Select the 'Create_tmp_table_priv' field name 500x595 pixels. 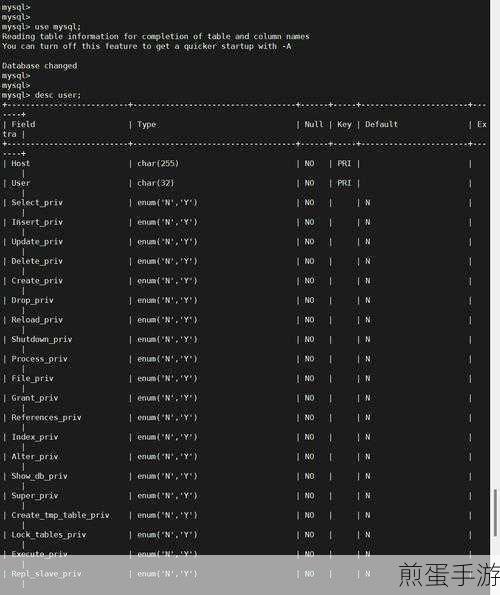coord(60,515)
